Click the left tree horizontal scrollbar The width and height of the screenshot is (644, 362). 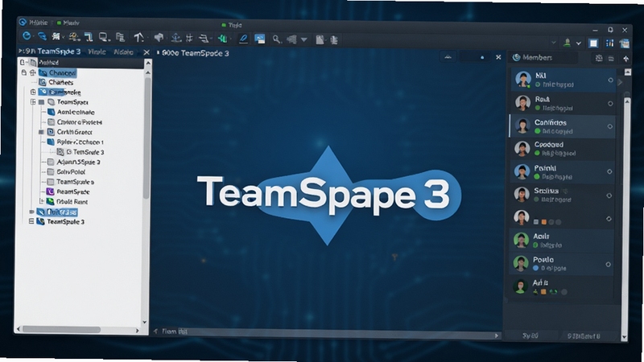(x=61, y=330)
